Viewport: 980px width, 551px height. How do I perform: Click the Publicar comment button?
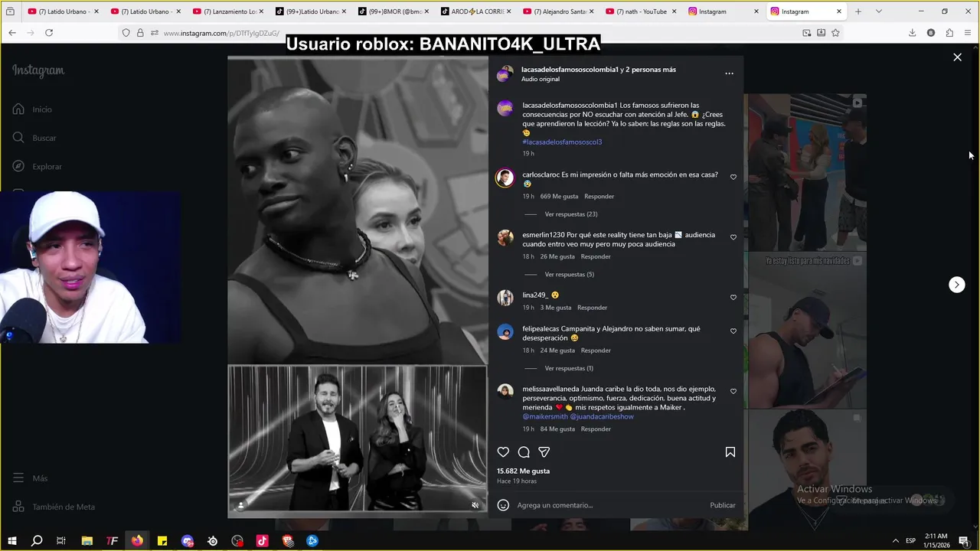coord(722,505)
